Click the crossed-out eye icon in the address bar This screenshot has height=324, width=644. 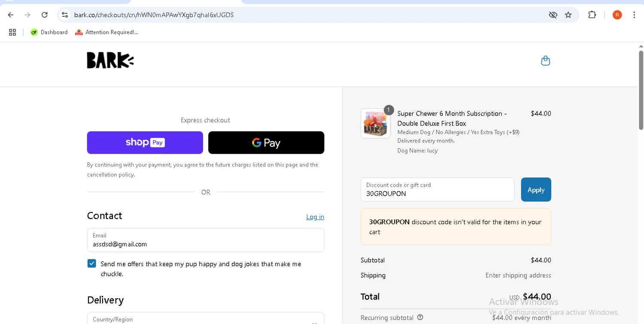coord(553,15)
